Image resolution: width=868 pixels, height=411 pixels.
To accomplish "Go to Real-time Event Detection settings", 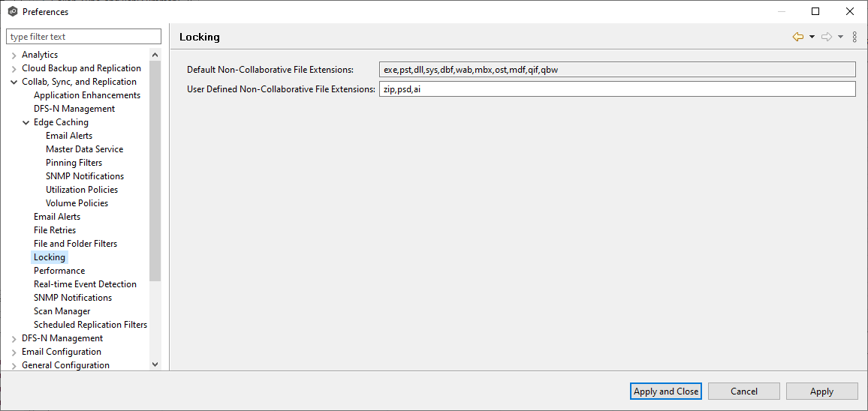I will [x=85, y=284].
